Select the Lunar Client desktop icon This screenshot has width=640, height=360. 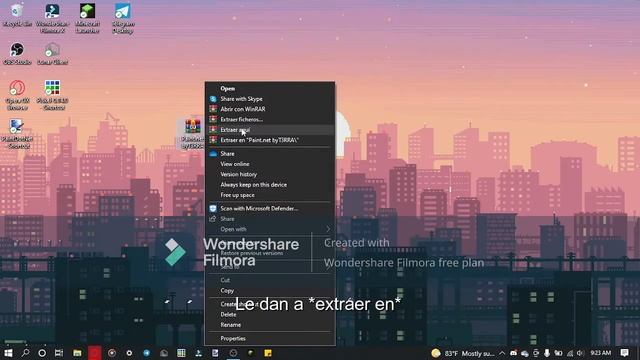click(x=52, y=54)
